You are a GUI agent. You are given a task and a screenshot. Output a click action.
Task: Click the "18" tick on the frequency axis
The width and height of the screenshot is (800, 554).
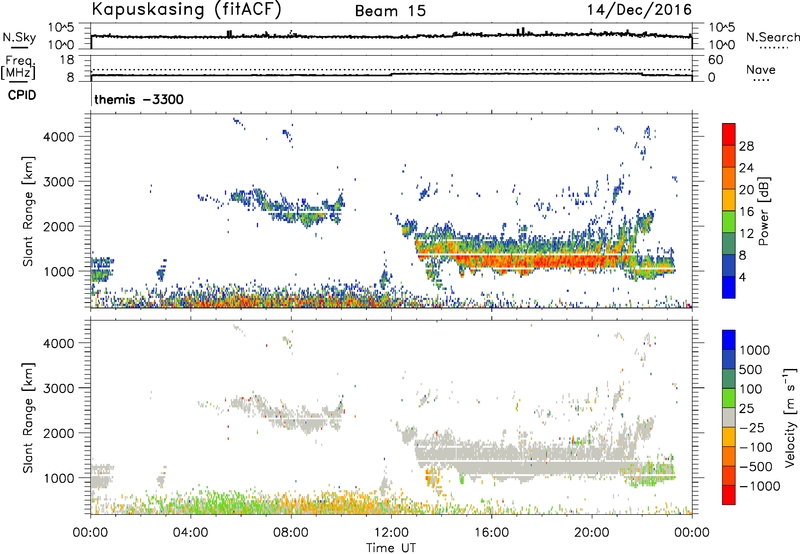(x=67, y=60)
